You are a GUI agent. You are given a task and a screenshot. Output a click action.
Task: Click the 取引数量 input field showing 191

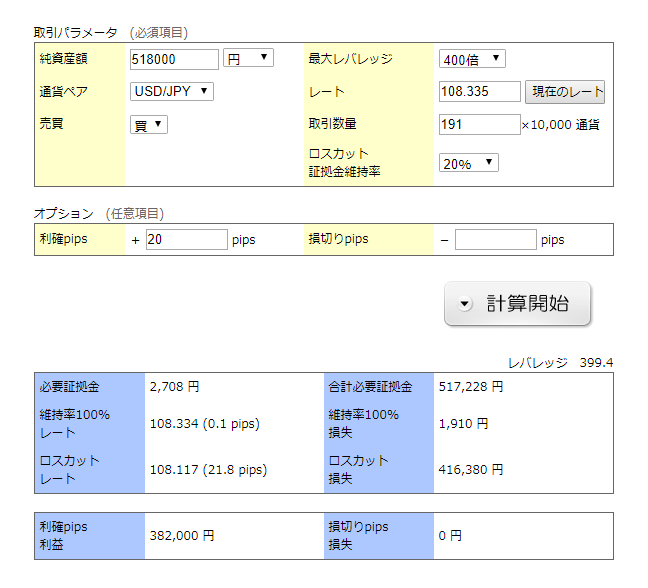(479, 124)
